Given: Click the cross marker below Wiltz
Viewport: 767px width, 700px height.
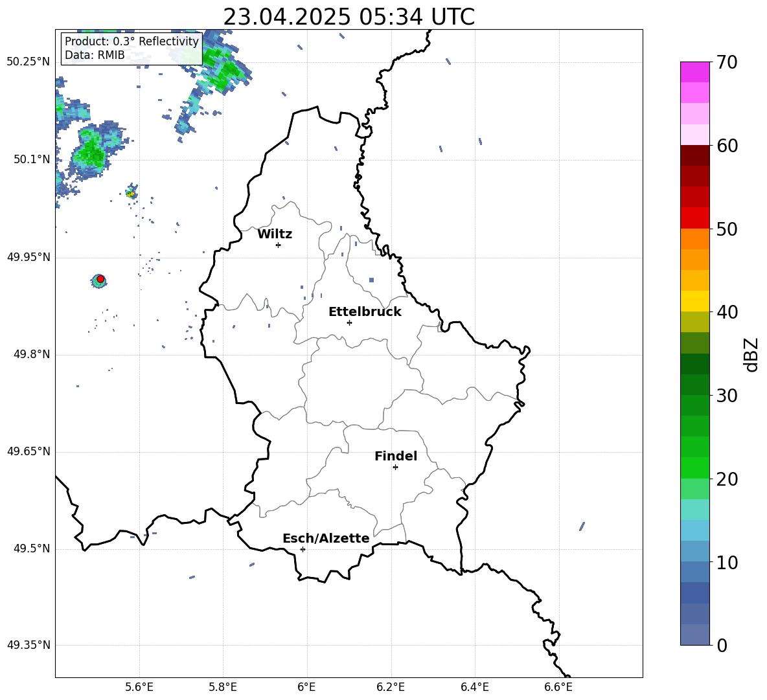Looking at the screenshot, I should (x=279, y=245).
